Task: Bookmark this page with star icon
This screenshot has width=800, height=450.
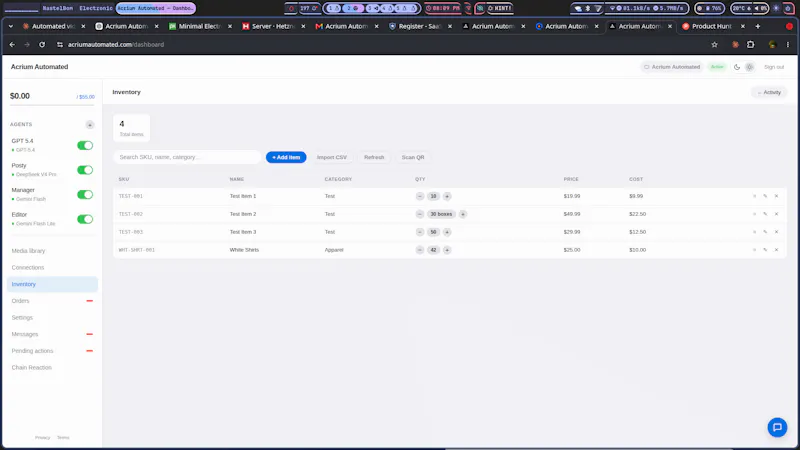Action: click(x=714, y=44)
